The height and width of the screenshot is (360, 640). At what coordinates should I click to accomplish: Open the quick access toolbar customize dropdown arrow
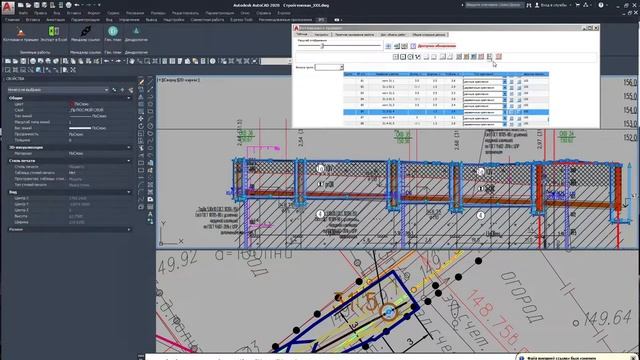[x=99, y=5]
